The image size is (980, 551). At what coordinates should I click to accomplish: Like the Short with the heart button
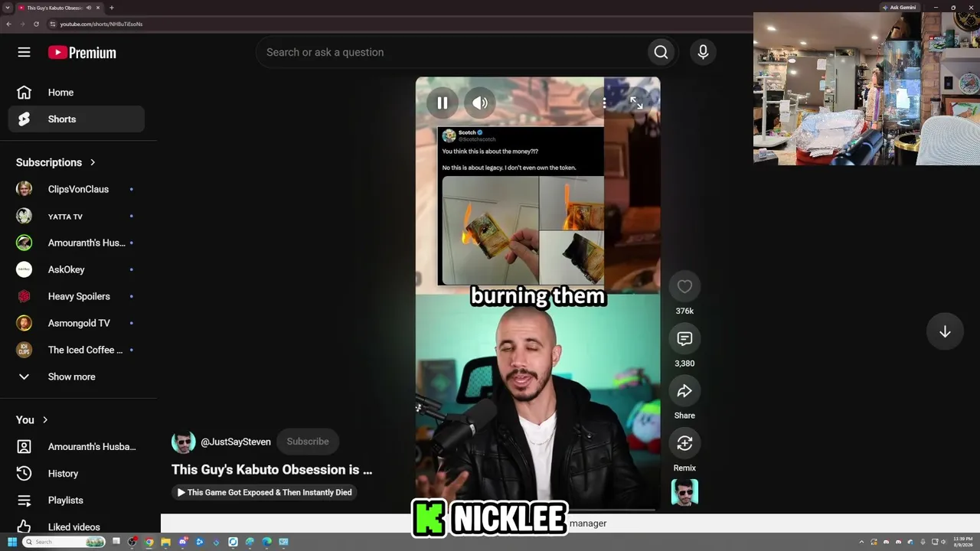point(684,286)
